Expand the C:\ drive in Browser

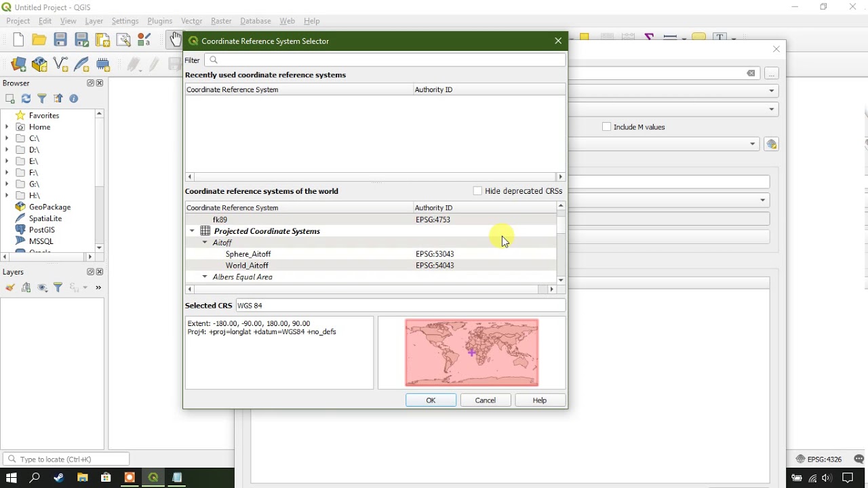click(7, 138)
